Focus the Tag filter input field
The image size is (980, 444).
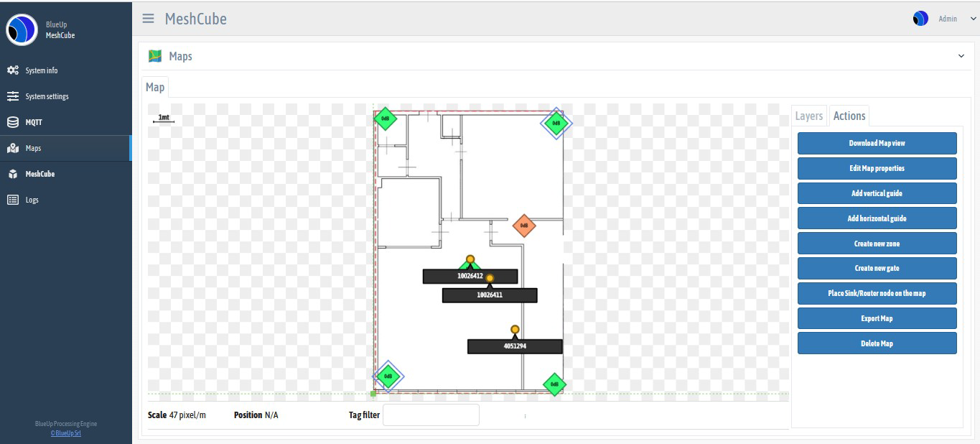431,415
